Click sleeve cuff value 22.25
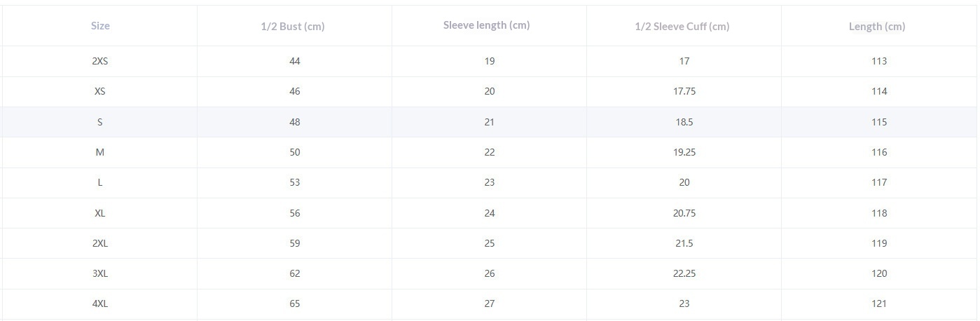980x321 pixels. tap(684, 273)
